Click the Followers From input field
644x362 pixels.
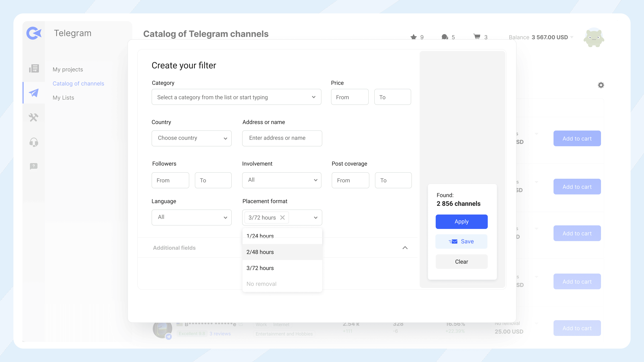[170, 180]
